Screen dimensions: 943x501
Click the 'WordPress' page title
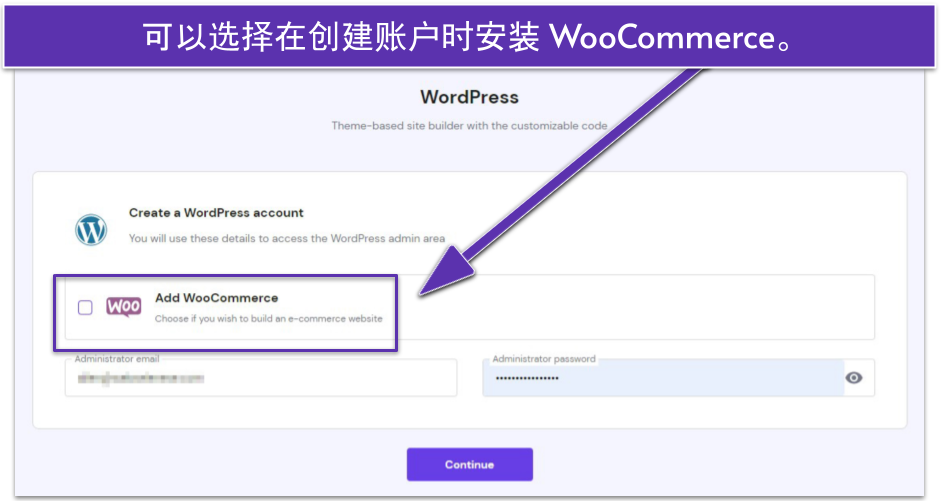(x=469, y=97)
